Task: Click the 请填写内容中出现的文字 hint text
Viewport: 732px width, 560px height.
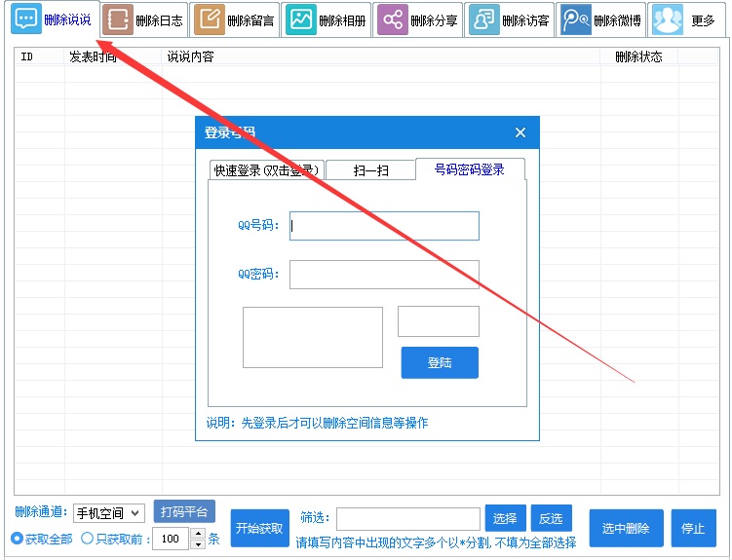Action: 436,542
